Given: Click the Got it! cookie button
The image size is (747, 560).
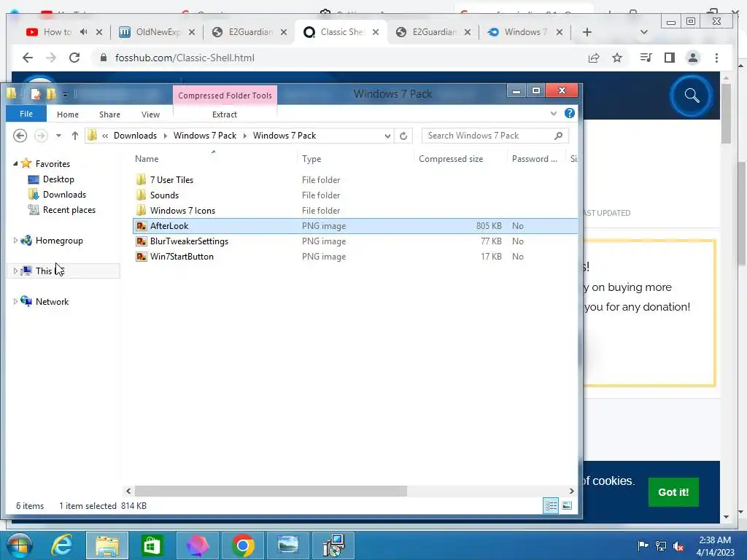Looking at the screenshot, I should point(673,492).
